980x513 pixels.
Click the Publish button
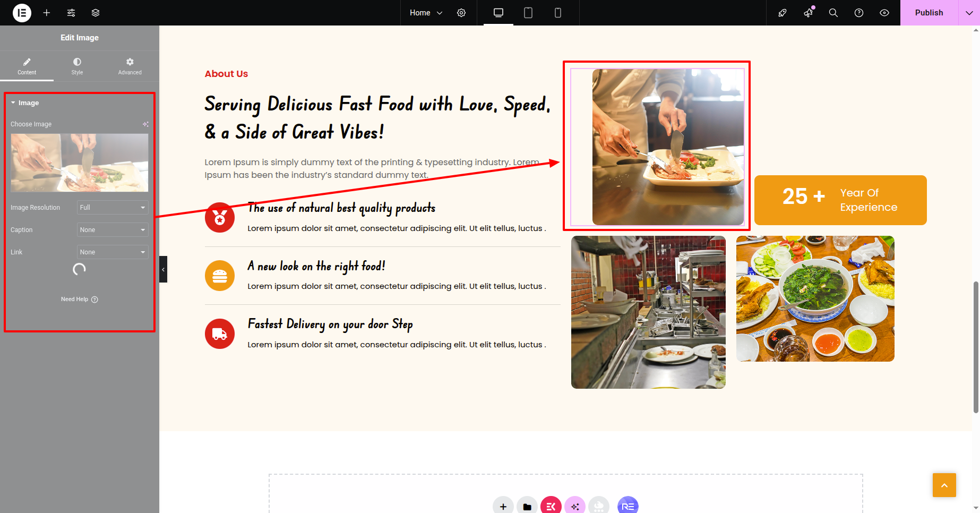(929, 13)
